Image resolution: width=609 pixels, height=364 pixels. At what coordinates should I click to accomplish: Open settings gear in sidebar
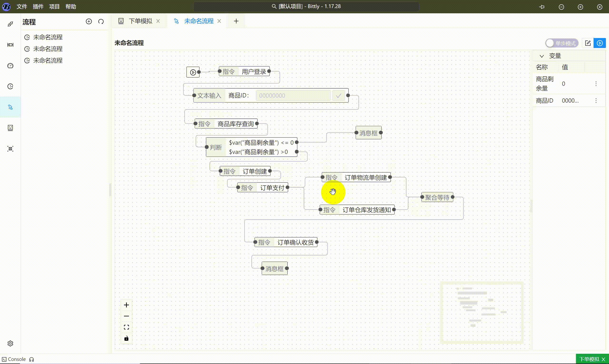pyautogui.click(x=10, y=343)
